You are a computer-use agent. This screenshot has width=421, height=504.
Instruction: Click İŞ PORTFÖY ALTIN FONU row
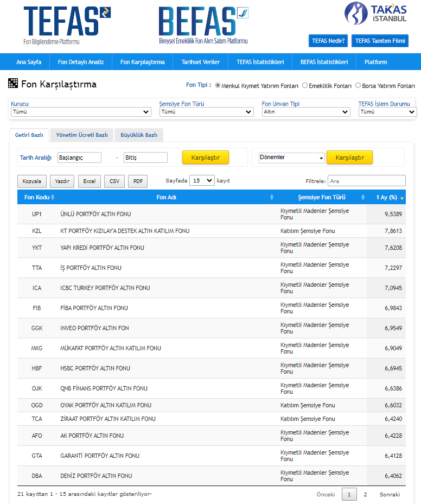click(211, 268)
